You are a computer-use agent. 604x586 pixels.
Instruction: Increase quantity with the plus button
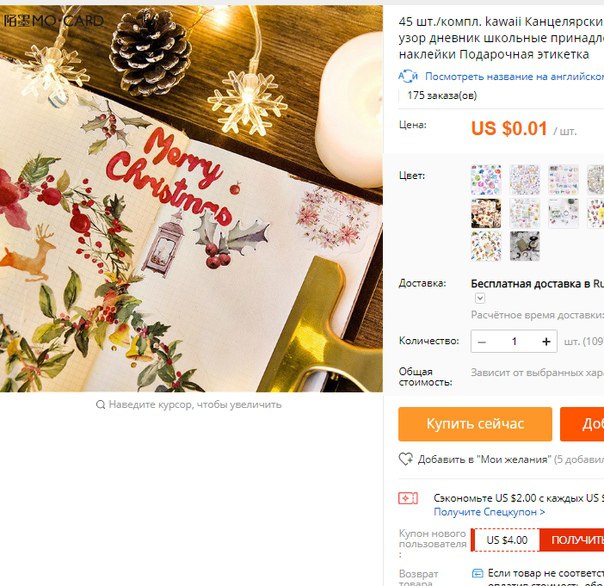tap(546, 342)
